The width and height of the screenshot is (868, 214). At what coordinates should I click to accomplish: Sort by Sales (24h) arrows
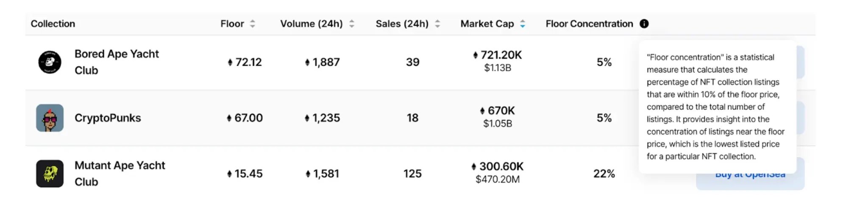(x=437, y=24)
